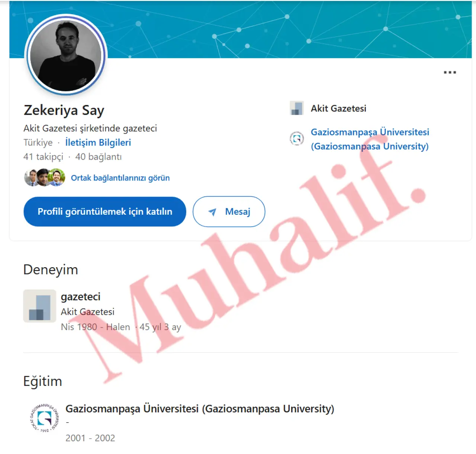Open the İletişim Bilgileri contact link
The image size is (476, 454).
(x=98, y=143)
